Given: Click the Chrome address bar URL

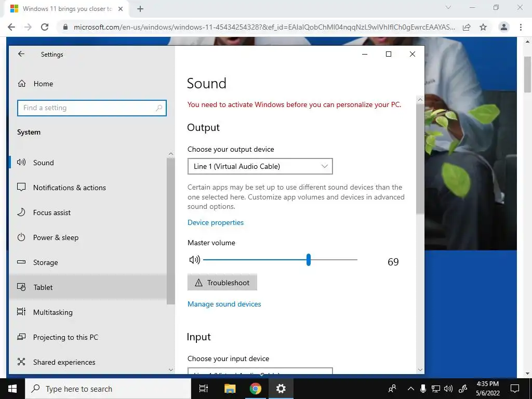Looking at the screenshot, I should coord(264,27).
